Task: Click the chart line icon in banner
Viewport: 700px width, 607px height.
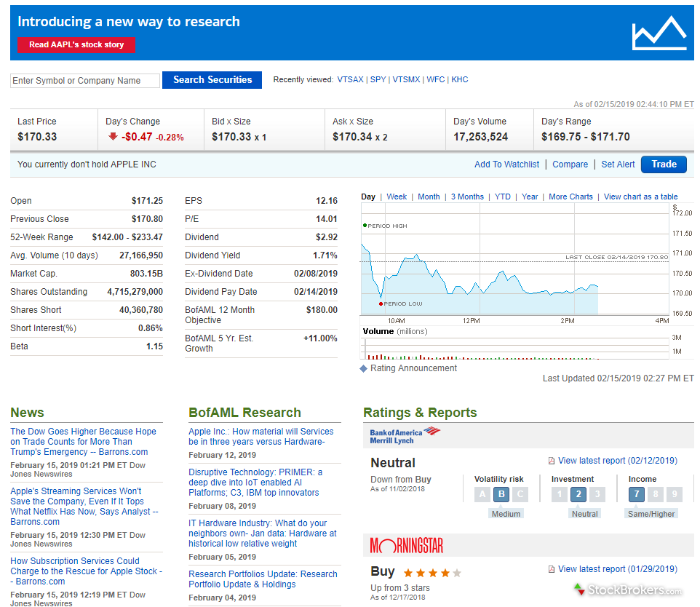Action: pos(659,33)
